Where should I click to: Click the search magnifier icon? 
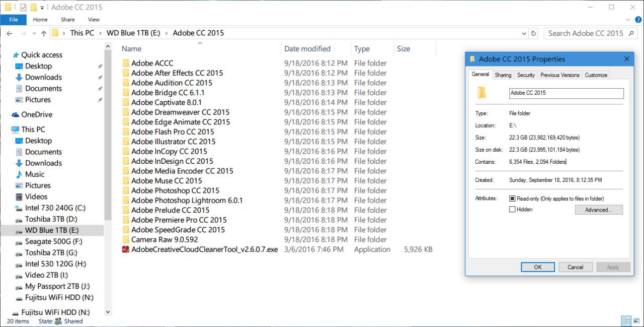(x=631, y=33)
